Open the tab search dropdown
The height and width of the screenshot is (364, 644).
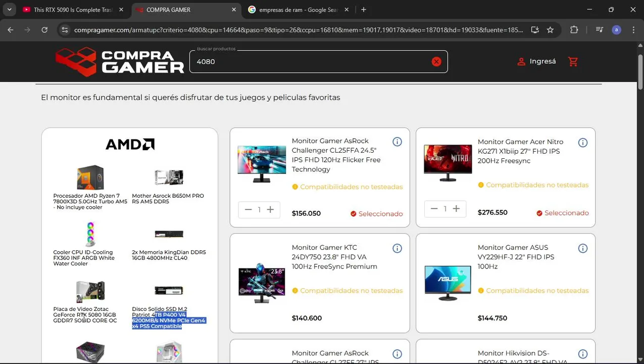pos(9,10)
